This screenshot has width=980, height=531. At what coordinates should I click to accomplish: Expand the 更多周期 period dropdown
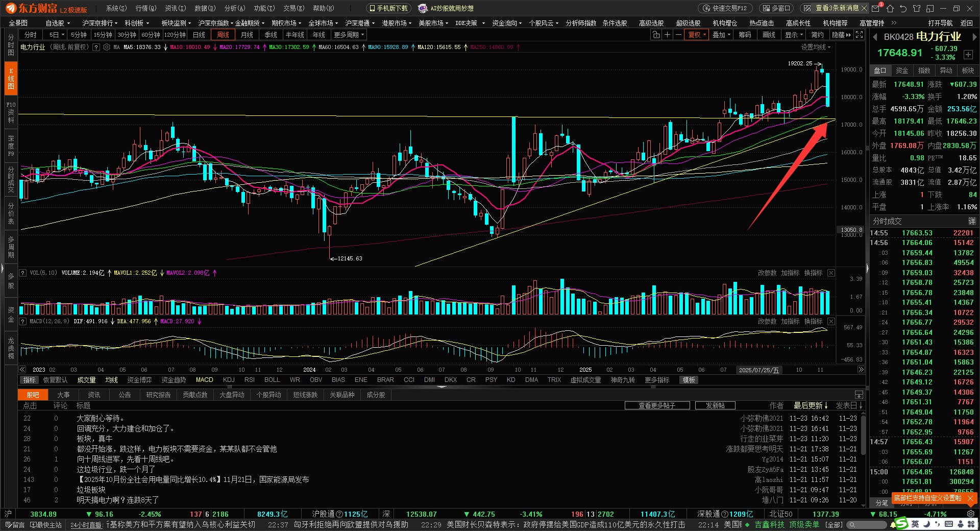click(x=349, y=35)
